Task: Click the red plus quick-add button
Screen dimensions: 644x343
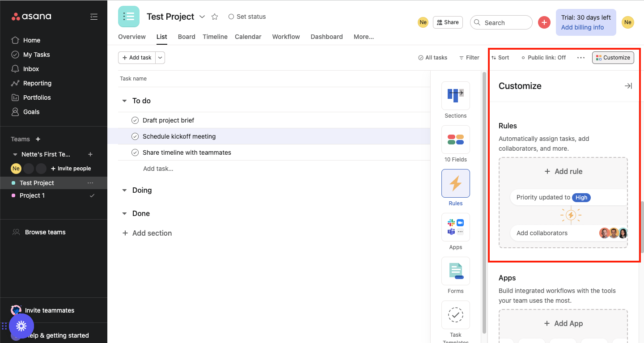Action: tap(544, 22)
